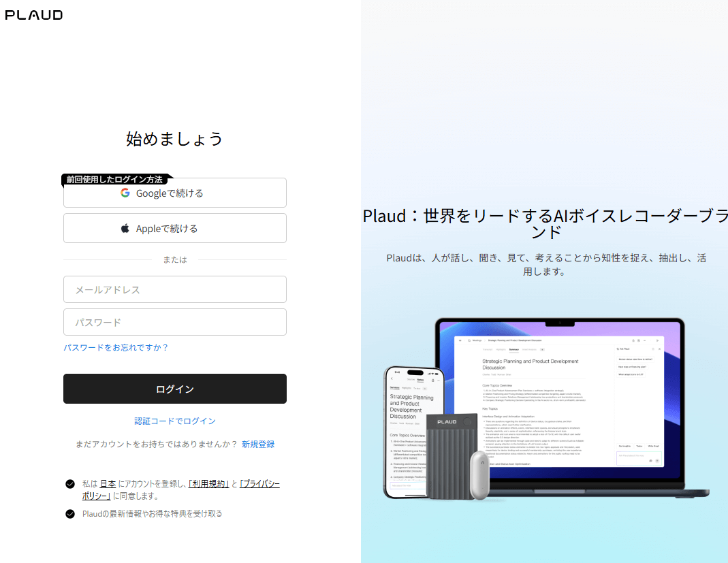
Task: Open the 利用規約 terms link
Action: pos(208,484)
